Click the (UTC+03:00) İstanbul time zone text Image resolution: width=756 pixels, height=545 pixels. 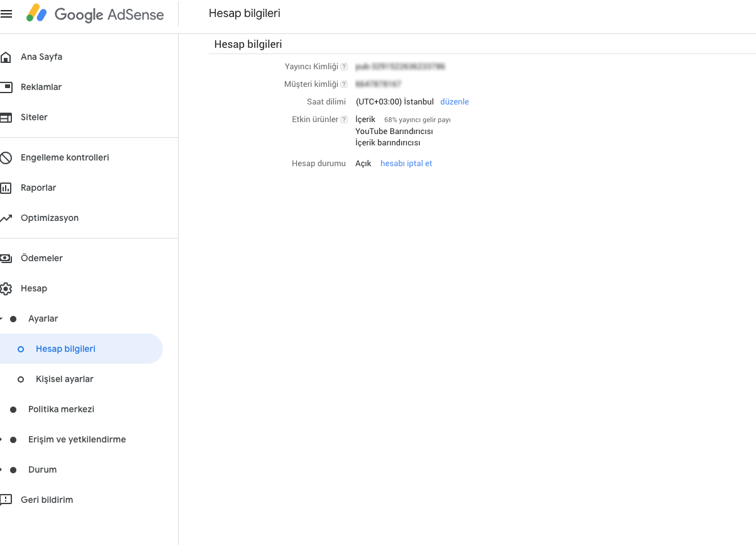click(395, 102)
